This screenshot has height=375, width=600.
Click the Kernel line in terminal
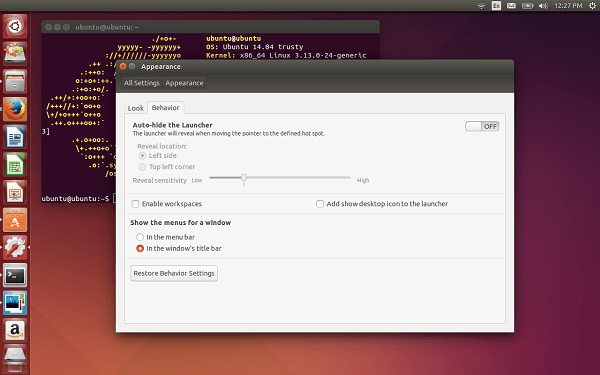tap(286, 55)
